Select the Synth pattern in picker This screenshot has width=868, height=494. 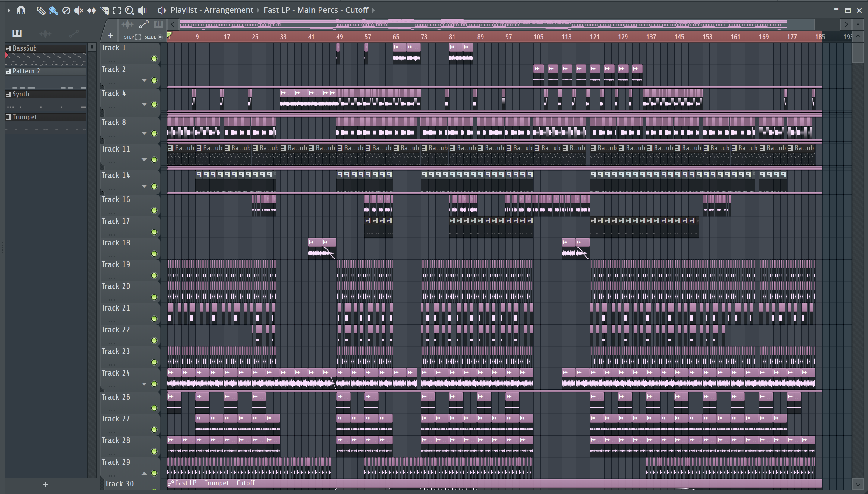[x=46, y=94]
